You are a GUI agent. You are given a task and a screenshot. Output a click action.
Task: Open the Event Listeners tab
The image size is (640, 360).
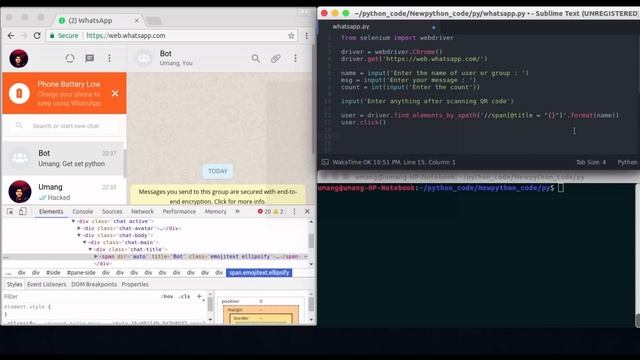[x=47, y=284]
